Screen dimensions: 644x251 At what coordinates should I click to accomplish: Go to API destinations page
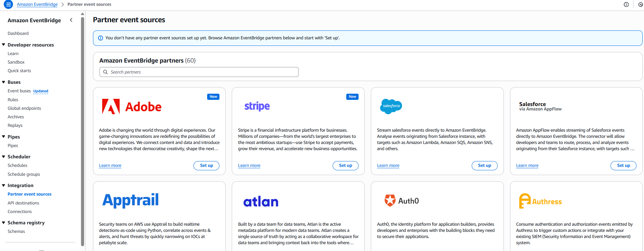click(23, 203)
